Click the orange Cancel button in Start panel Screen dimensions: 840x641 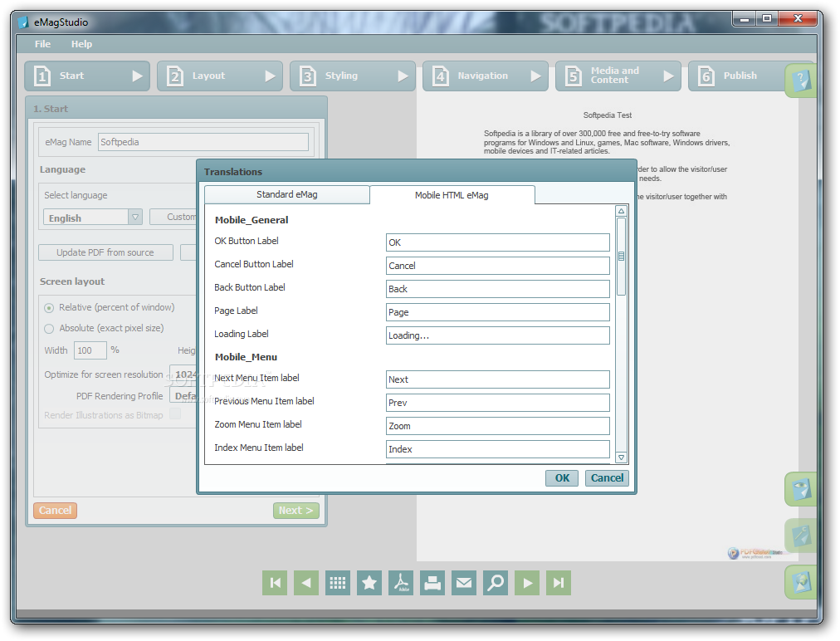(x=55, y=511)
